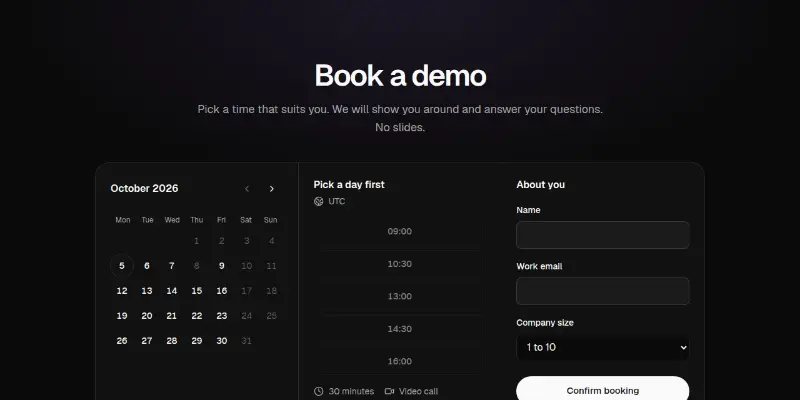Pick October 23 date
Image resolution: width=800 pixels, height=400 pixels.
pyautogui.click(x=221, y=316)
